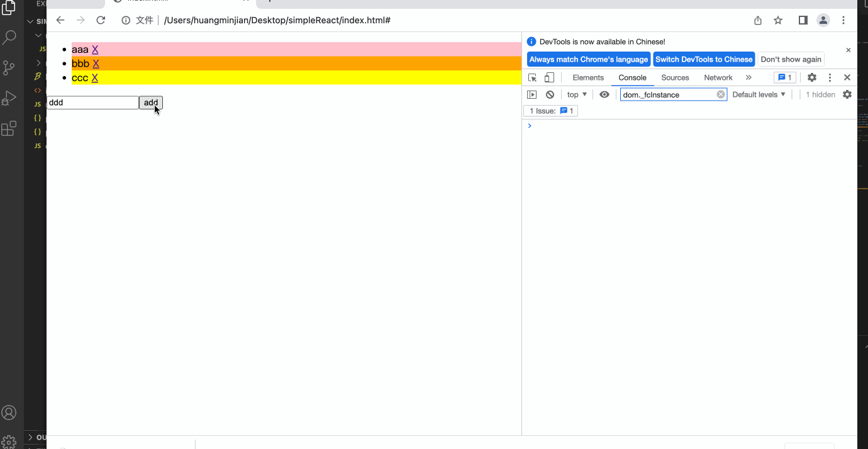The image size is (868, 449).
Task: Create a live expression with the eye icon
Action: pos(604,94)
